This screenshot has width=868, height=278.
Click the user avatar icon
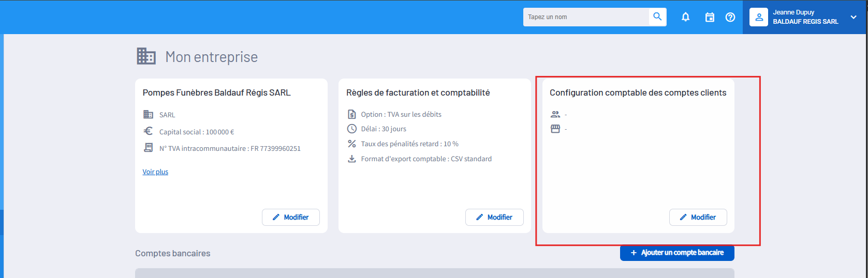point(758,17)
